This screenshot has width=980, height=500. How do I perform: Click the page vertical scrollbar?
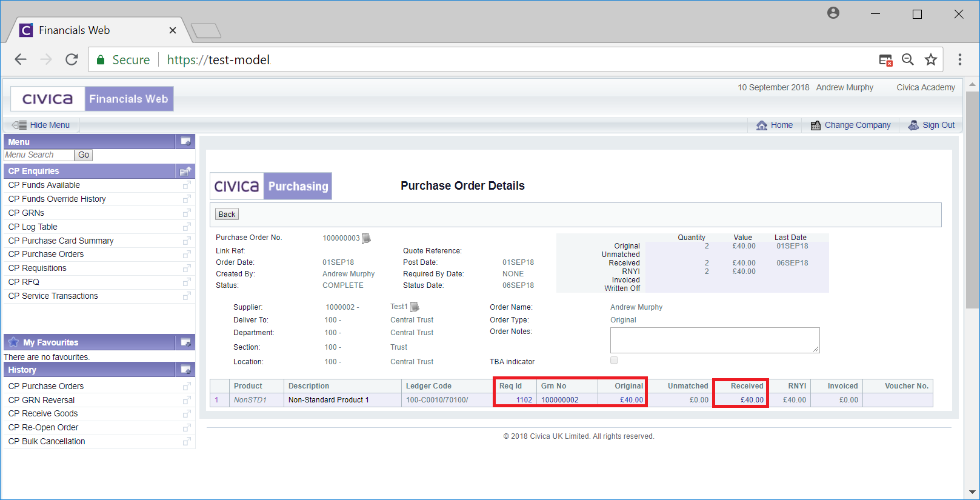pos(972,200)
